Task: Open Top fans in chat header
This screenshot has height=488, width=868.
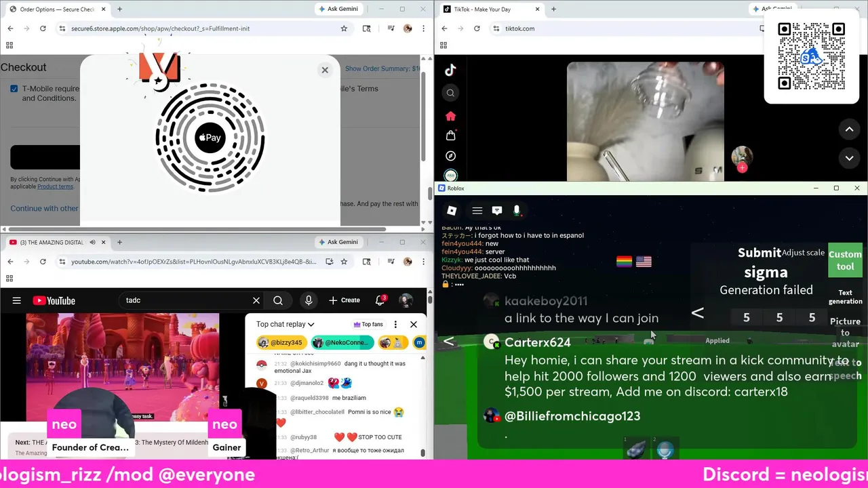Action: 368,324
